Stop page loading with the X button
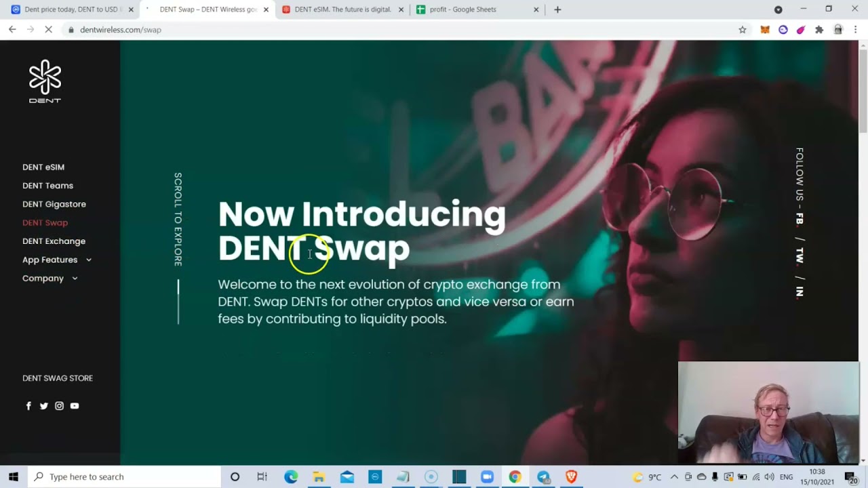The width and height of the screenshot is (868, 488). (49, 30)
